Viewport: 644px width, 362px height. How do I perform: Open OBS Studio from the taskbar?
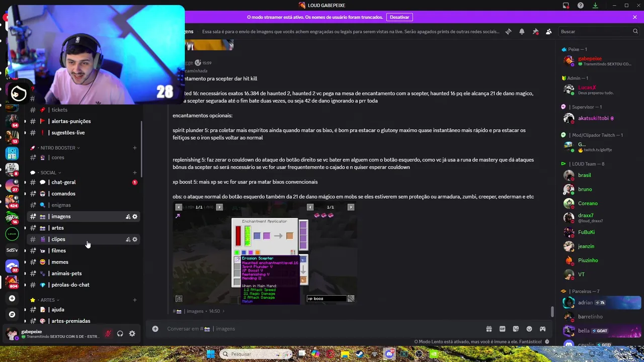tap(419, 354)
